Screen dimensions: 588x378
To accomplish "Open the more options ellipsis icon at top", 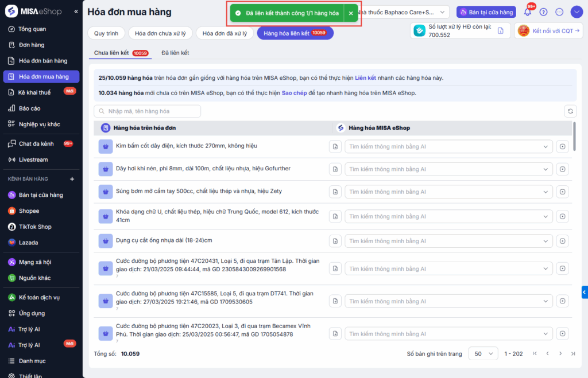I will pyautogui.click(x=559, y=12).
